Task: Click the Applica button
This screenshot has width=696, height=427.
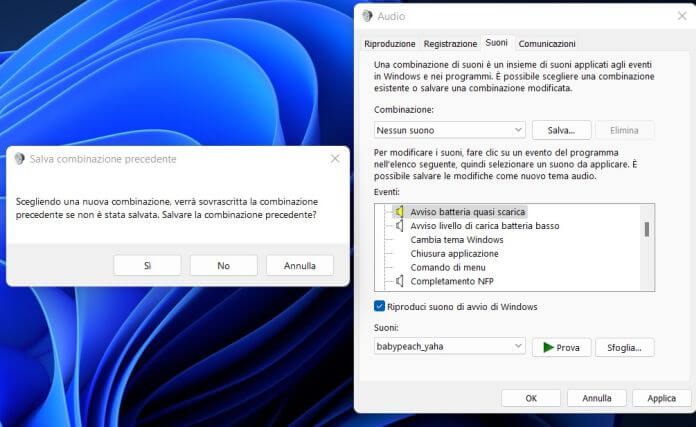Action: coord(662,398)
